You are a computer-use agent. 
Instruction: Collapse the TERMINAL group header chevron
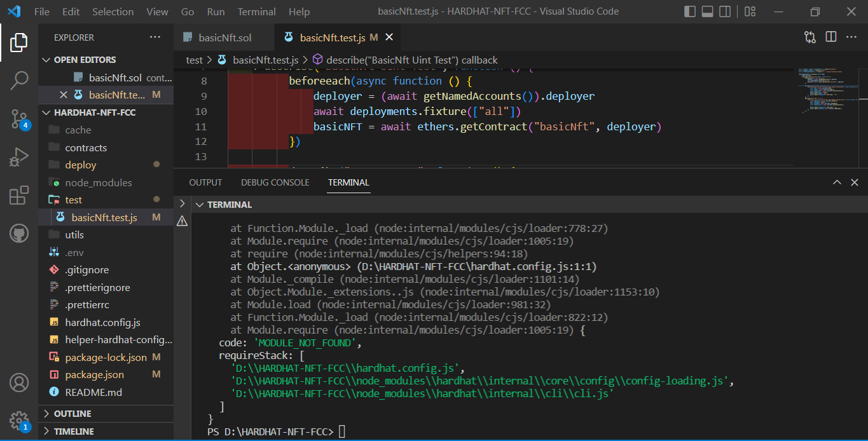(x=200, y=205)
